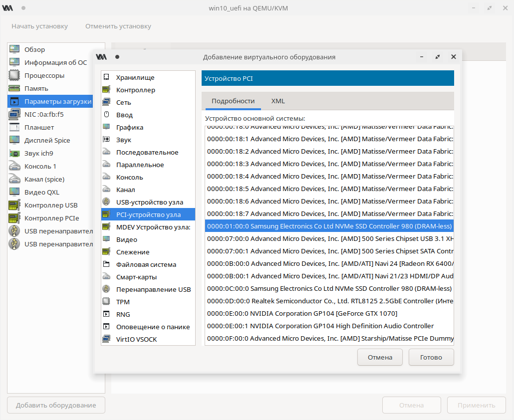The width and height of the screenshot is (514, 420).
Task: Click the Добавить оборудование button
Action: pyautogui.click(x=56, y=405)
